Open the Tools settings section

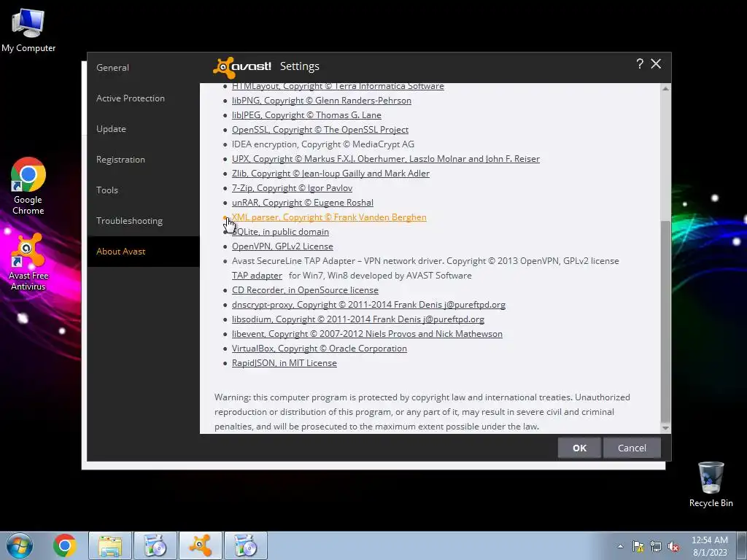tap(107, 190)
